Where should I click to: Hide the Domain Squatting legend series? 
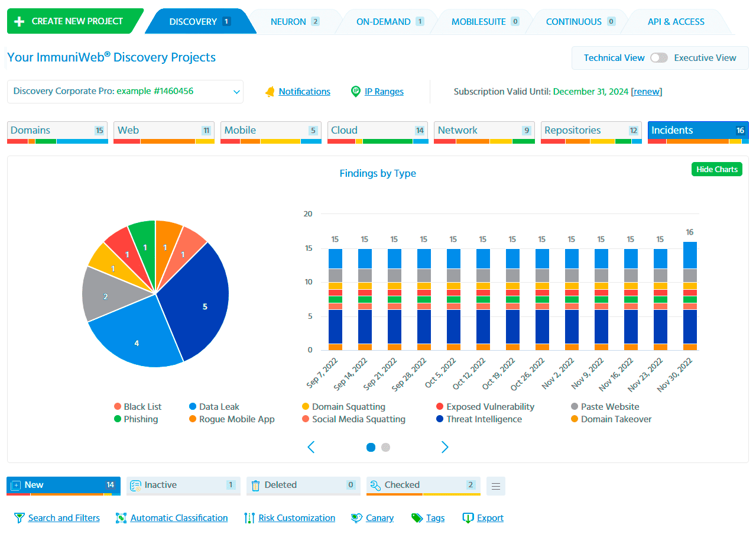click(343, 407)
